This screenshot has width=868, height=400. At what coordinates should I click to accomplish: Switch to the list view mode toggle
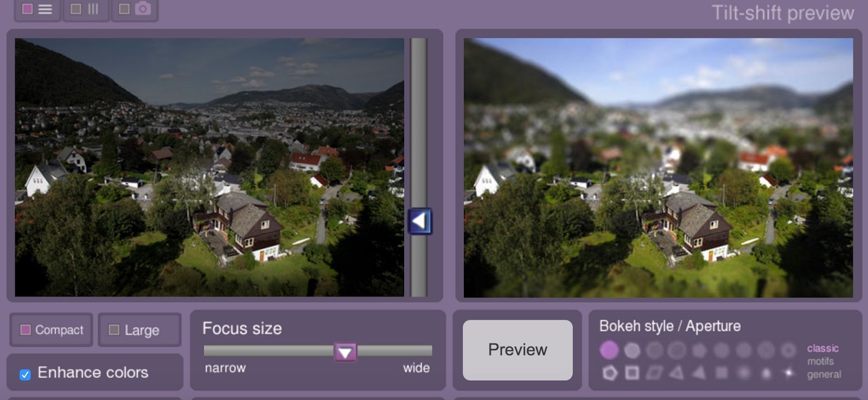tap(37, 9)
